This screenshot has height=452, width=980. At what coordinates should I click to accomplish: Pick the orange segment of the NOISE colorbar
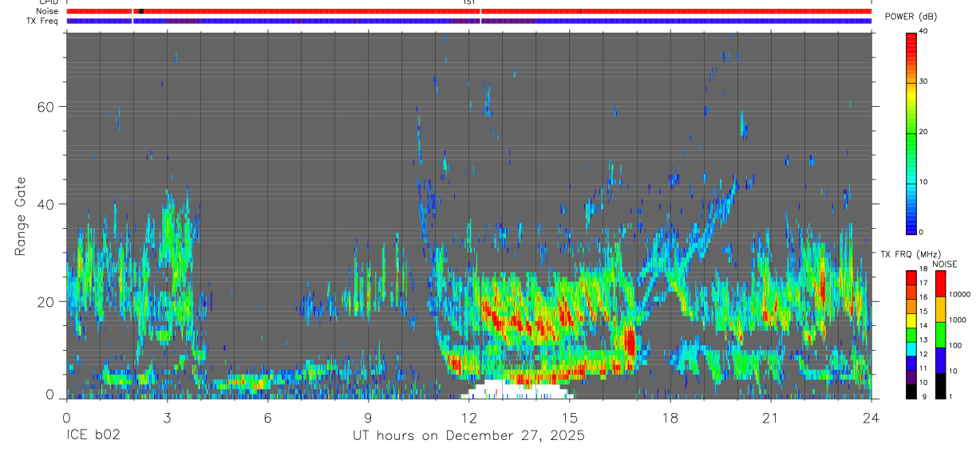tap(940, 309)
